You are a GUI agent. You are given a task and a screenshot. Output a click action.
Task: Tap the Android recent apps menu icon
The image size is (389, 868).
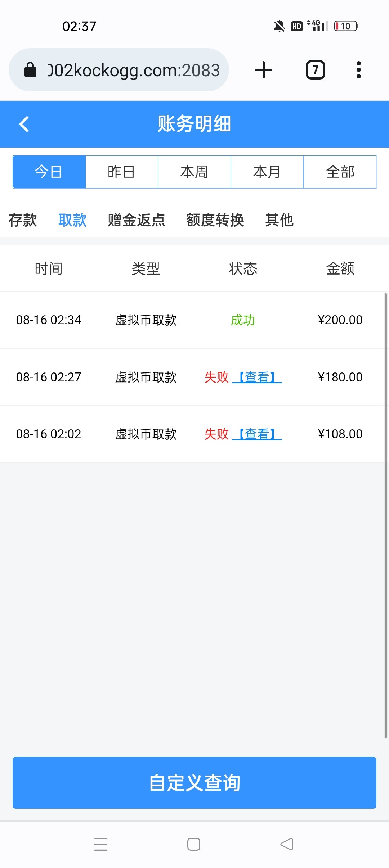coord(101,844)
